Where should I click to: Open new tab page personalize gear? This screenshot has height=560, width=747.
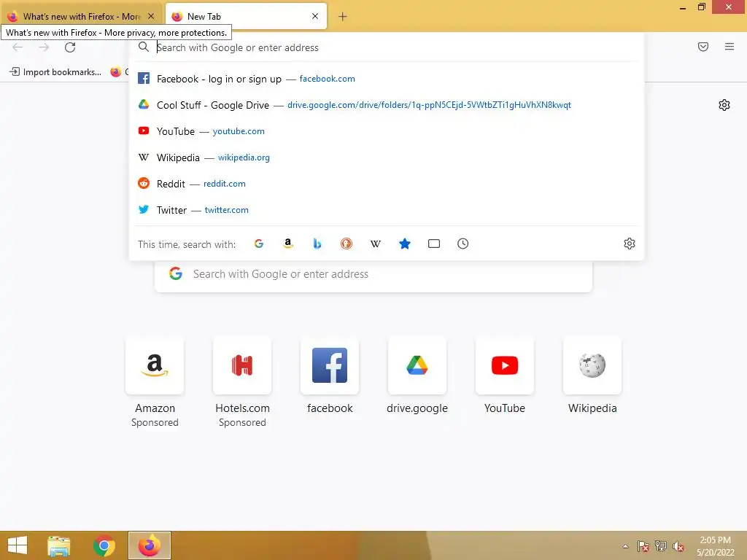pyautogui.click(x=724, y=105)
